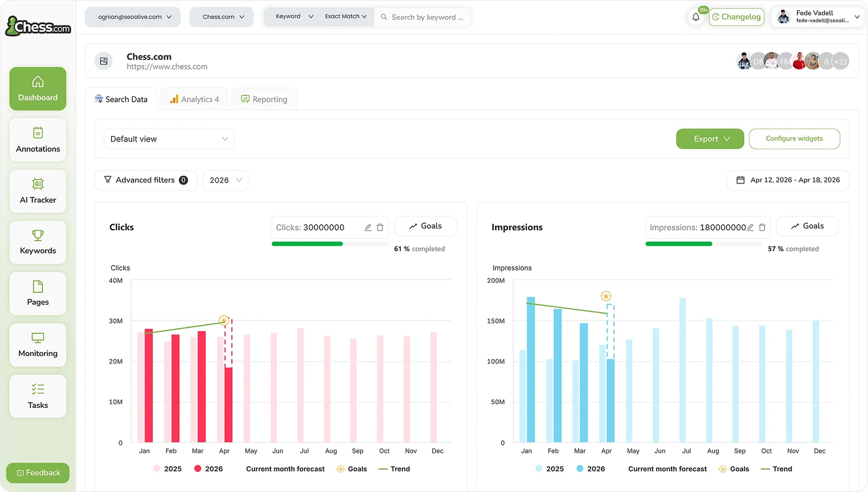The height and width of the screenshot is (492, 868).
Task: Open the Exact Match dropdown
Action: [x=346, y=16]
